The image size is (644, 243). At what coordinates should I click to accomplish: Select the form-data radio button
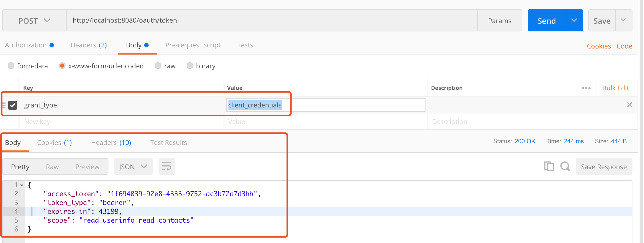pyautogui.click(x=11, y=66)
